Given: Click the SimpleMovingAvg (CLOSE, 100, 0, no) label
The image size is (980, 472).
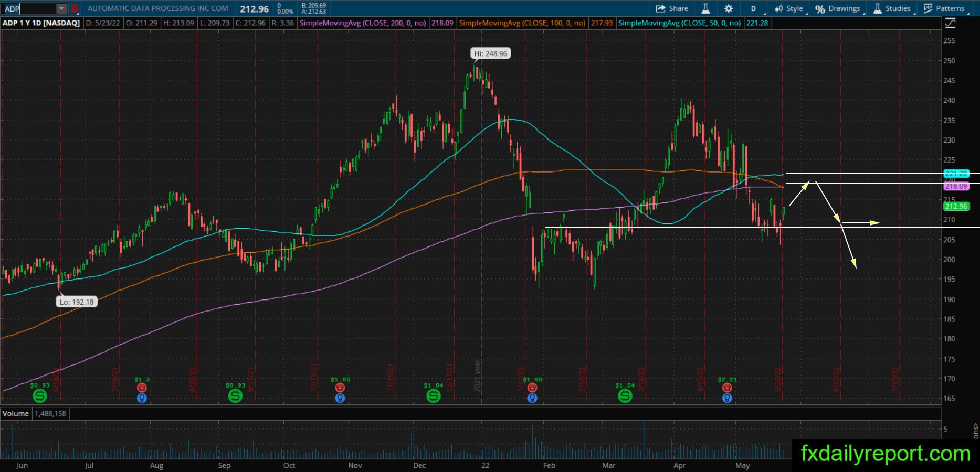Looking at the screenshot, I should coord(522,23).
